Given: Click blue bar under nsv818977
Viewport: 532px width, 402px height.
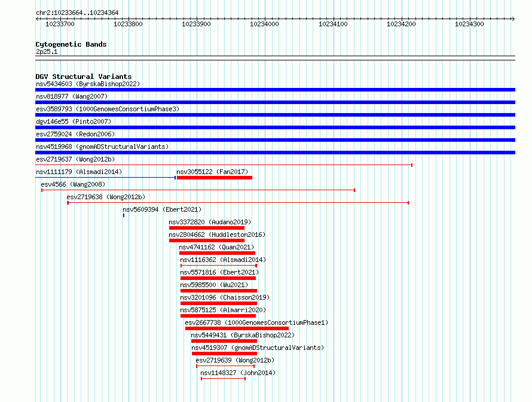Looking at the screenshot, I should [x=275, y=102].
